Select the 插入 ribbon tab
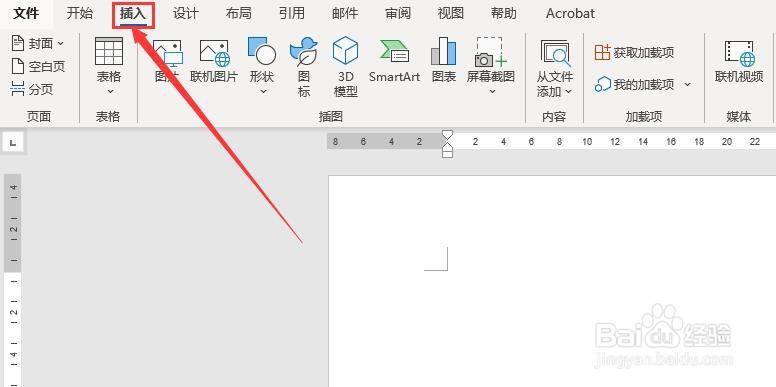776x387 pixels. point(133,14)
